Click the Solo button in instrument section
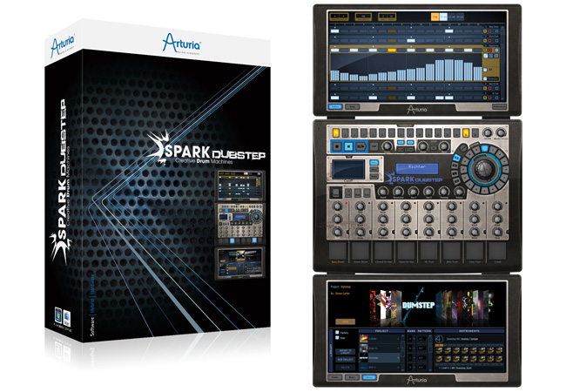 point(367,193)
